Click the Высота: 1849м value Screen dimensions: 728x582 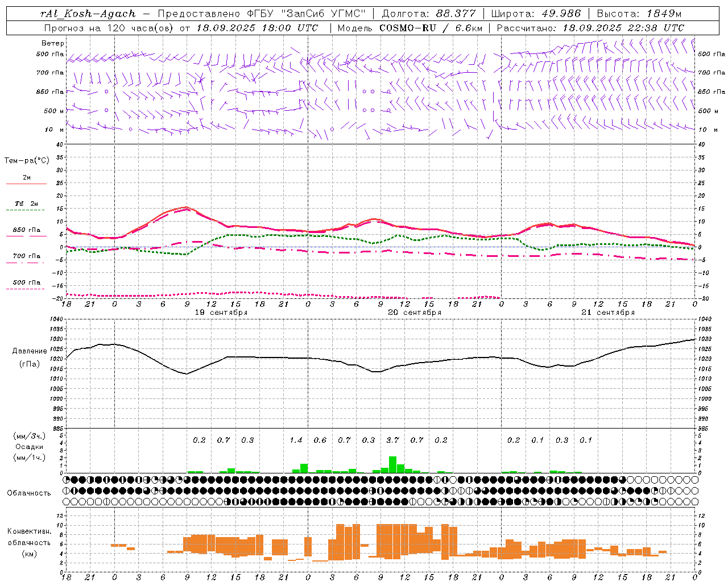(639, 14)
